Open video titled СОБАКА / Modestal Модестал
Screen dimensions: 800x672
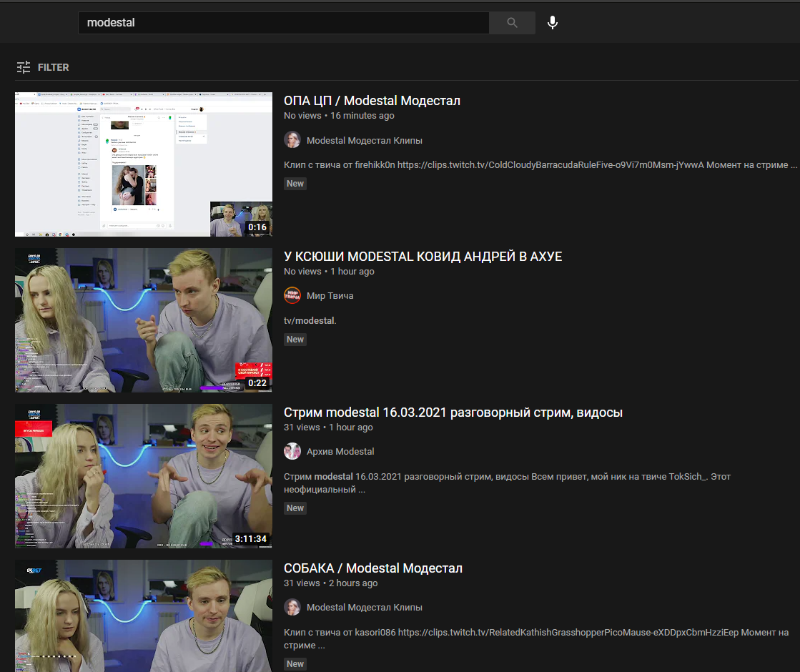(x=373, y=568)
